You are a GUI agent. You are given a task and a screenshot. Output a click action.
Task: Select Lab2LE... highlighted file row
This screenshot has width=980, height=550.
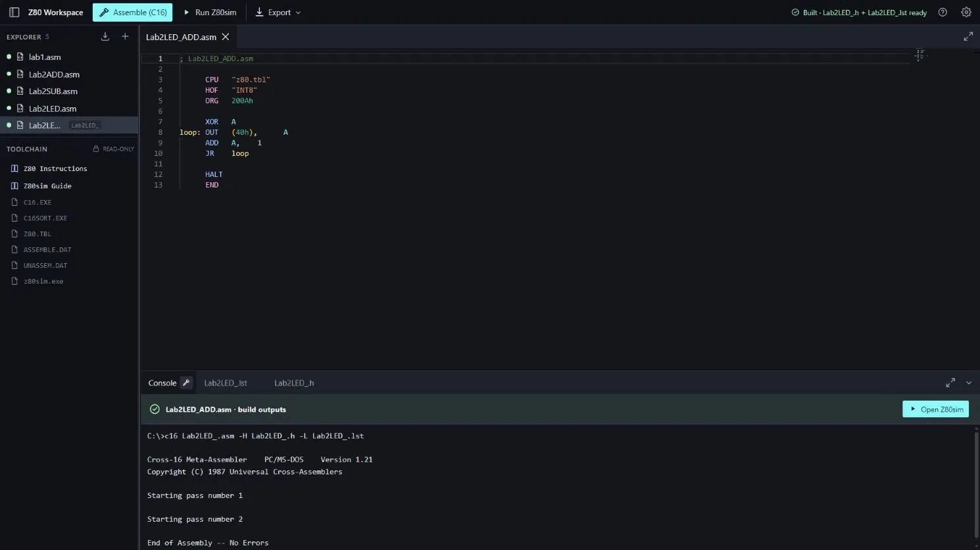pos(69,125)
